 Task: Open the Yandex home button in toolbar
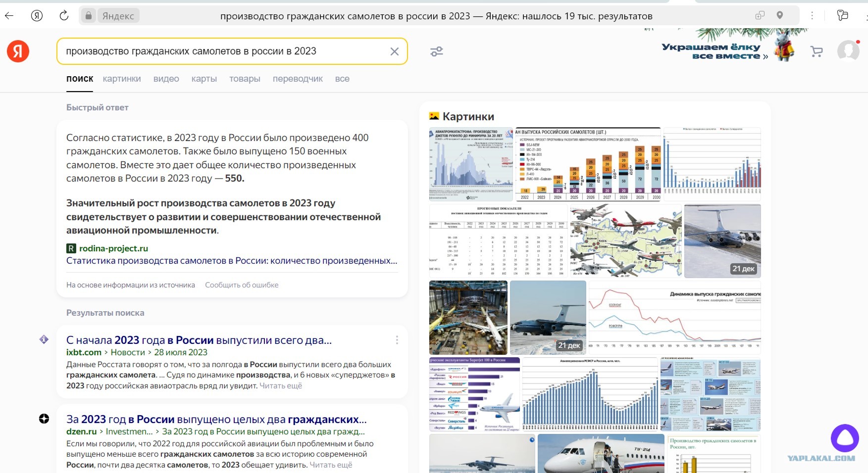click(37, 16)
